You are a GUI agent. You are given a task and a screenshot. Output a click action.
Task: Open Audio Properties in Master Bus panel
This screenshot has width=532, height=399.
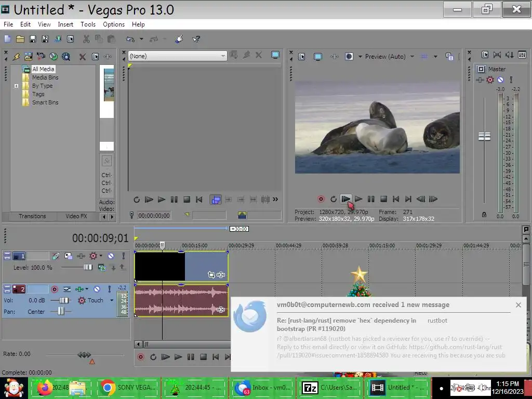[485, 55]
